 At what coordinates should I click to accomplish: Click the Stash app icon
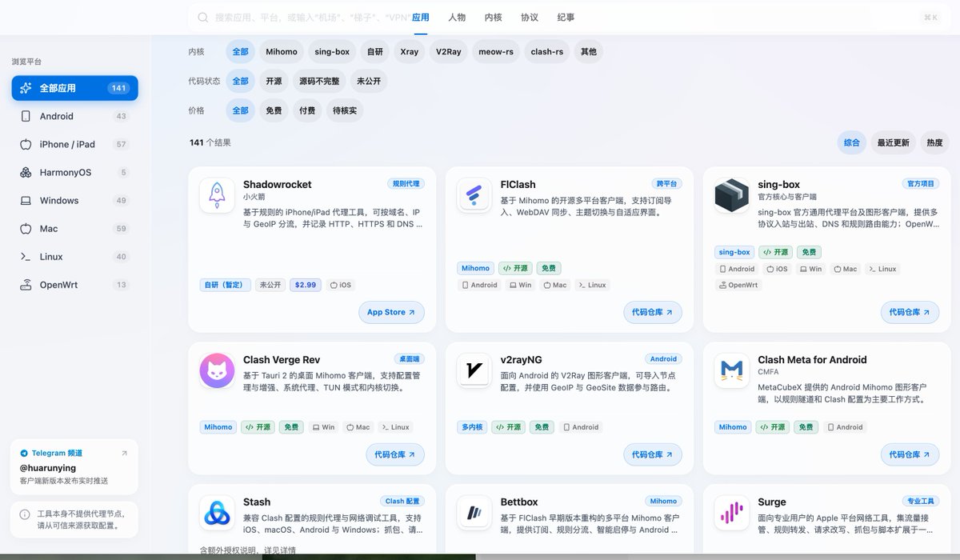pyautogui.click(x=216, y=513)
